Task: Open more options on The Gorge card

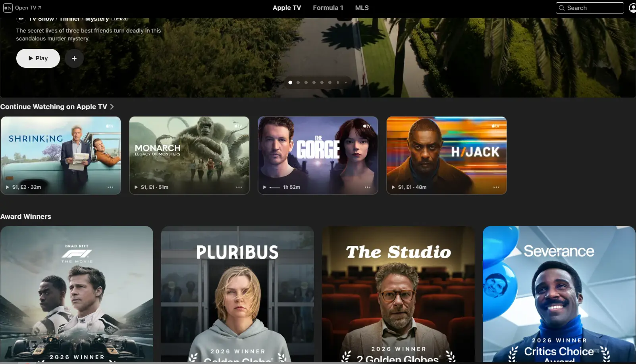Action: pyautogui.click(x=368, y=187)
